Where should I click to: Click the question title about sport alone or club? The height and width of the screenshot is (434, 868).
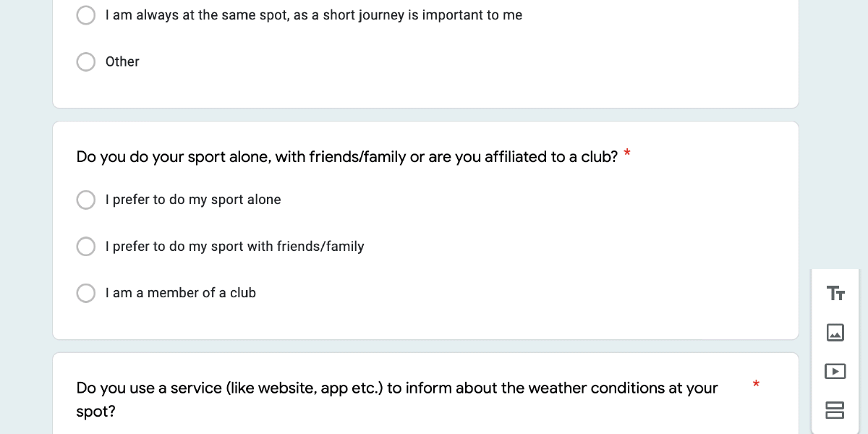346,157
